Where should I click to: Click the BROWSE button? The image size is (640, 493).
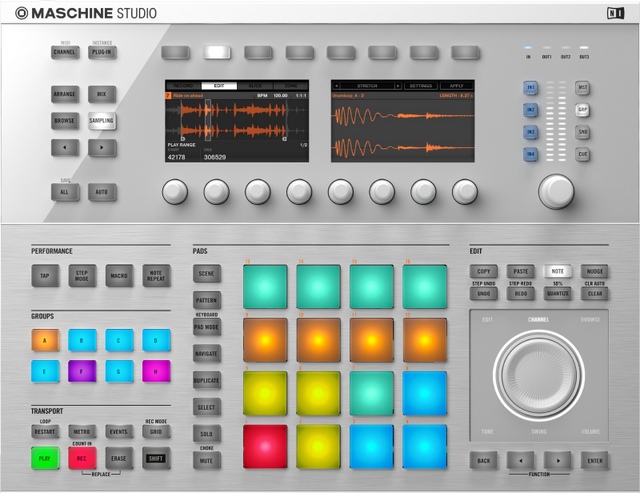[65, 121]
